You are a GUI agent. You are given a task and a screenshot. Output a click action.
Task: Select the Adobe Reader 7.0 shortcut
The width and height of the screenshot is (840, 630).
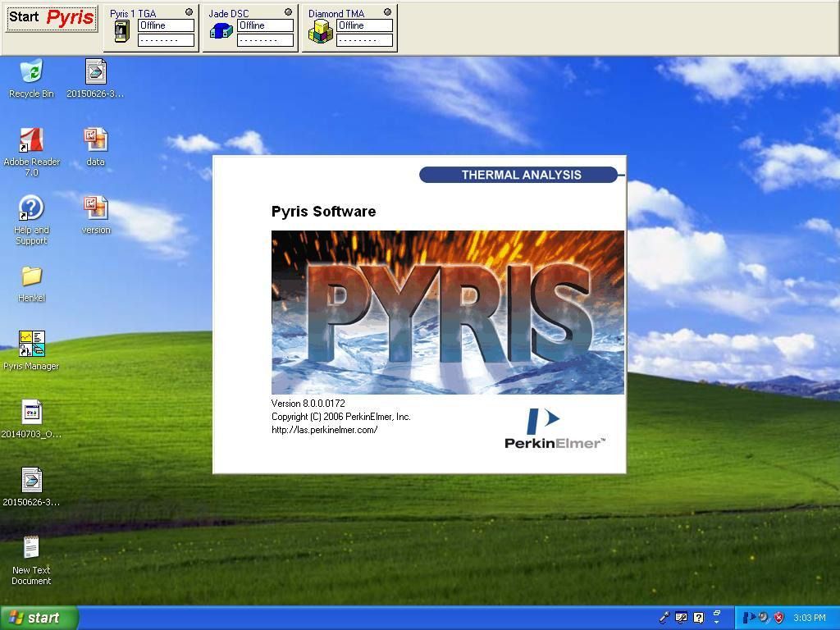point(31,140)
